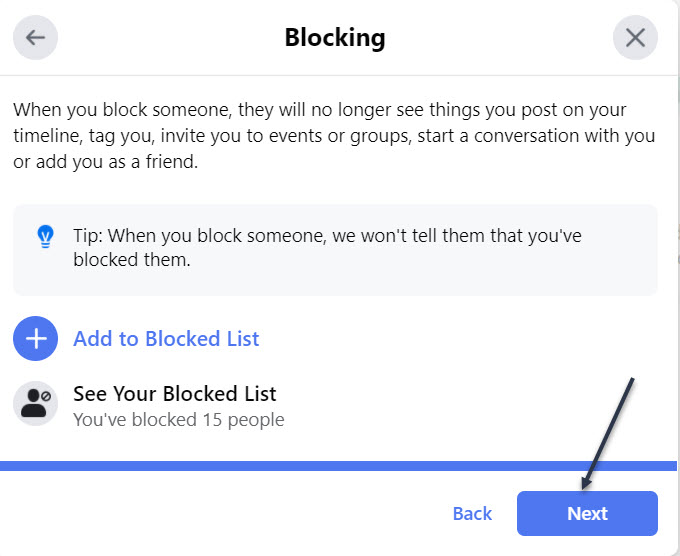This screenshot has height=556, width=680.
Task: Go to the previous step via Back
Action: pos(472,514)
